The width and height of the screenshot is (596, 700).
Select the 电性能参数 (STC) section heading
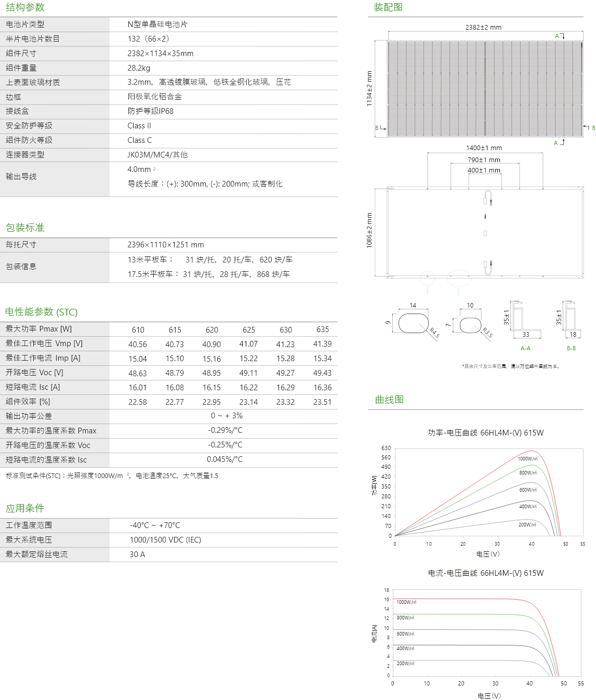point(41,312)
